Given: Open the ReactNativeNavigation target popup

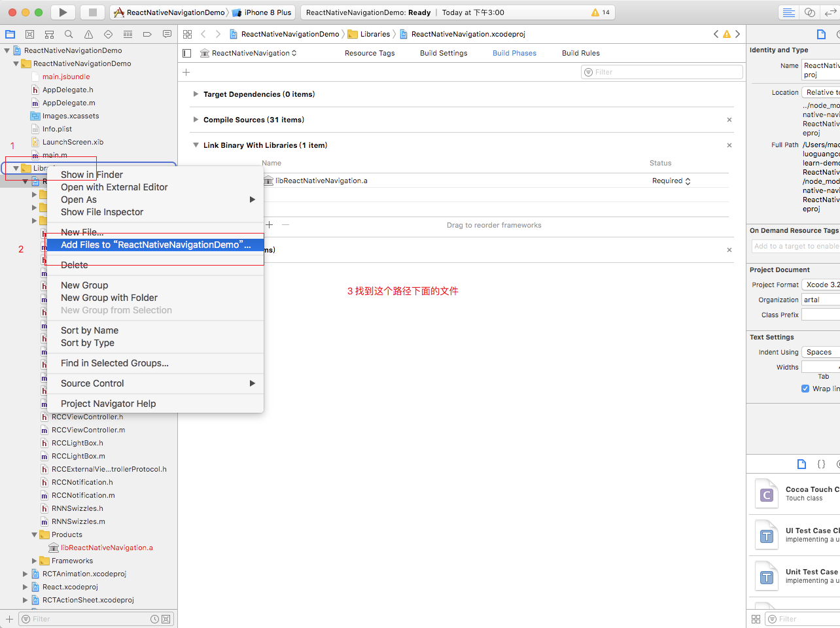Looking at the screenshot, I should point(248,53).
